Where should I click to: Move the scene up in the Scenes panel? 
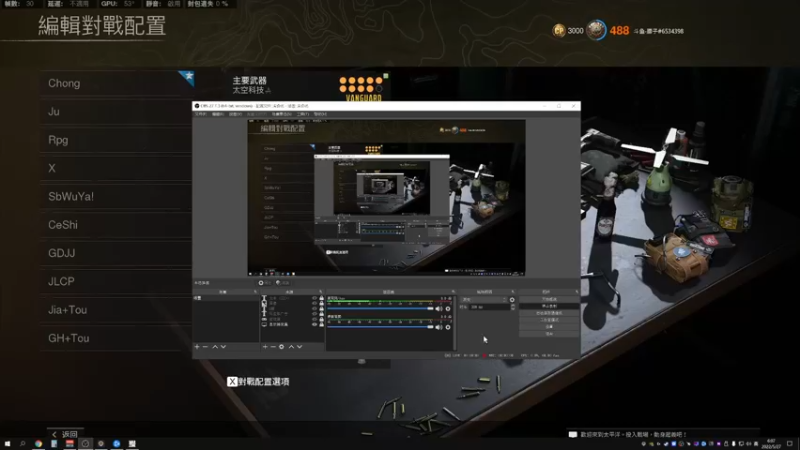(215, 347)
